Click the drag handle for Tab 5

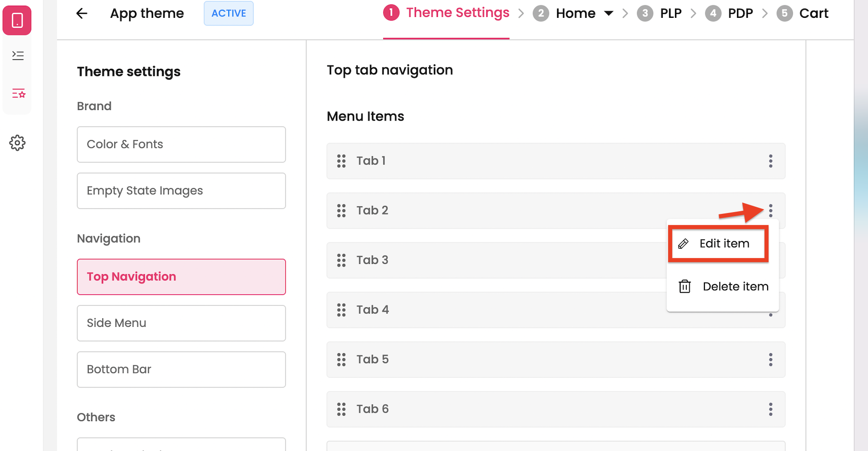[341, 359]
